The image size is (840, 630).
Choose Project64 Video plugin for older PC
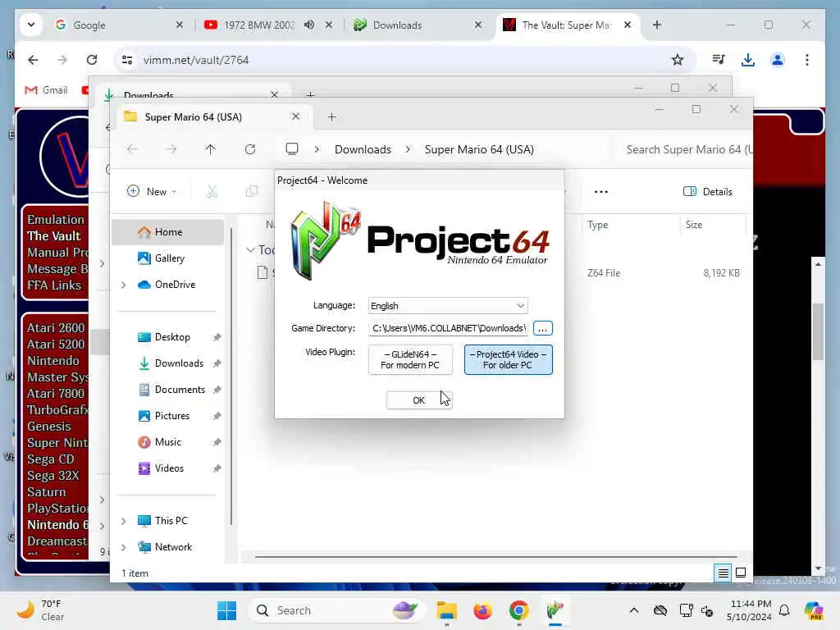pos(508,359)
